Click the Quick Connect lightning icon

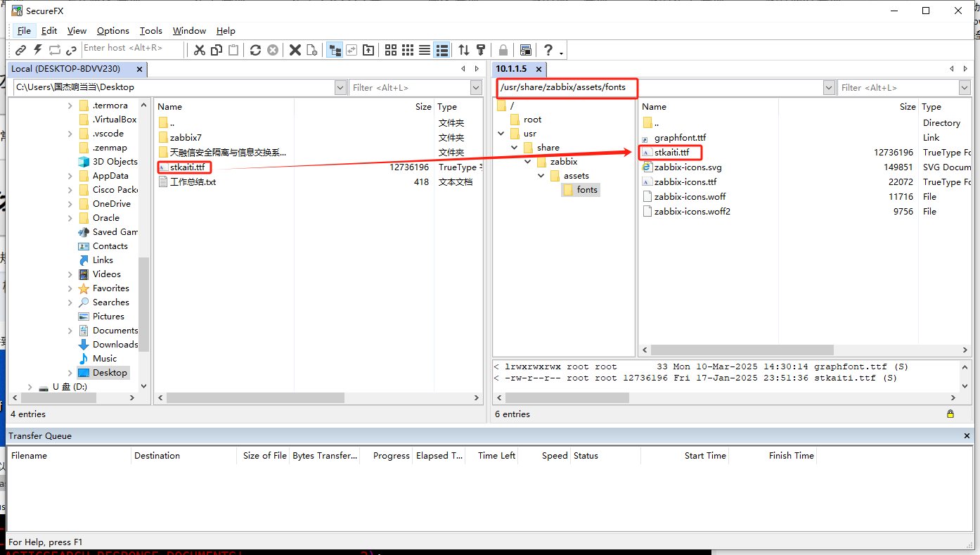[38, 50]
